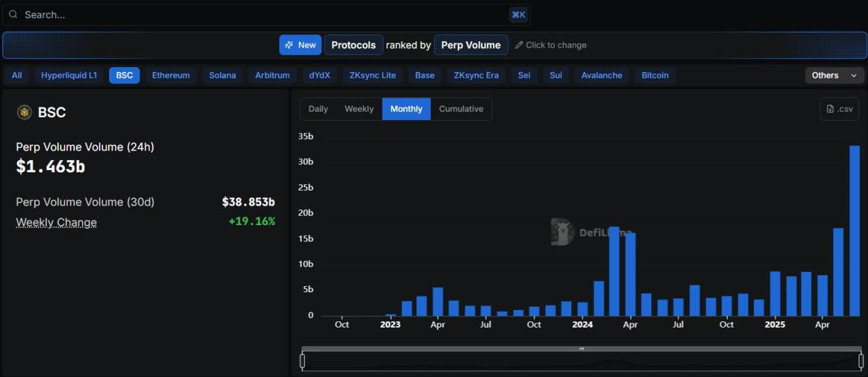
Task: Select the Ethereum chain filter
Action: click(171, 75)
